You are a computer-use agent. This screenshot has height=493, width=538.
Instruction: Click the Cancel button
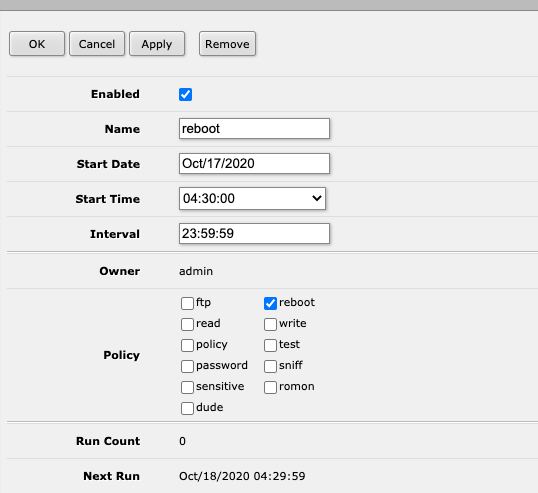[x=97, y=44]
